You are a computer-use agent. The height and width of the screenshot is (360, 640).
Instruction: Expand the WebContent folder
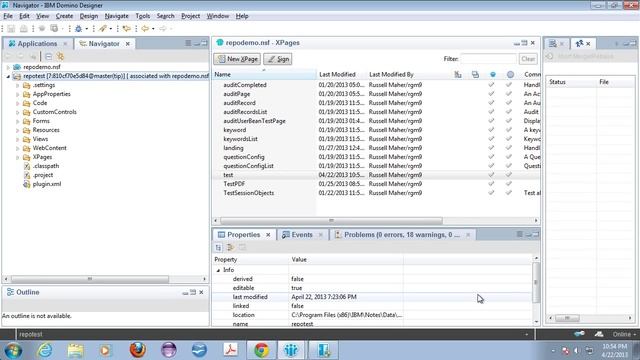pos(18,148)
